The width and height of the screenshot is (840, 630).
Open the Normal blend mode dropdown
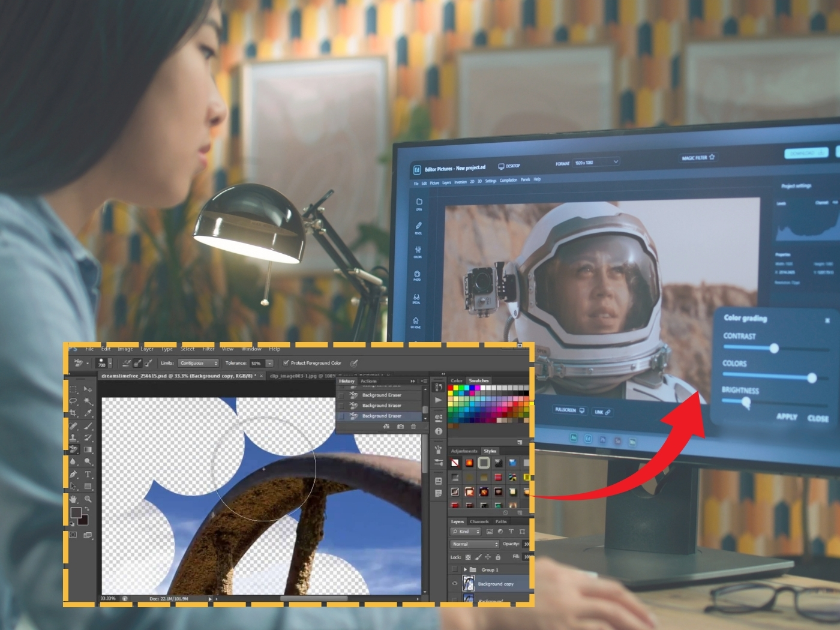pyautogui.click(x=475, y=544)
